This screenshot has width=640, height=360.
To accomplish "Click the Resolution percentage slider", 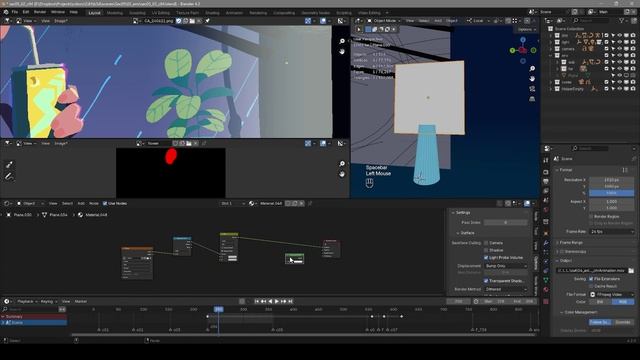I will pos(612,193).
